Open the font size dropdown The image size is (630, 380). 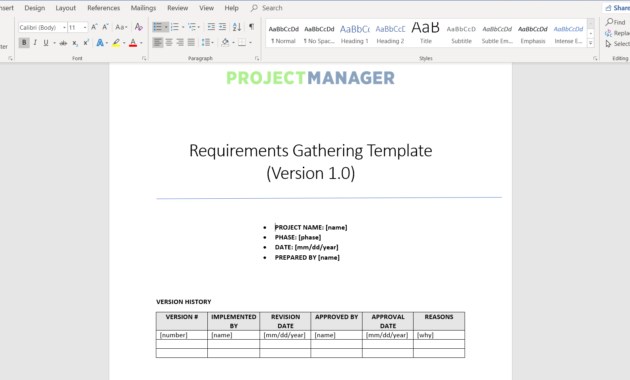tap(85, 27)
